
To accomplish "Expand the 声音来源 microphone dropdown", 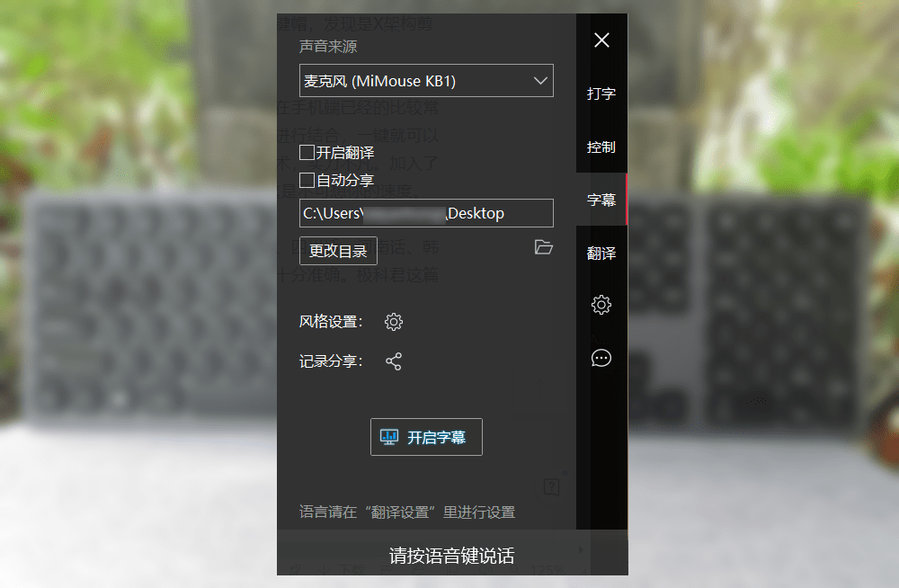I will coord(426,81).
